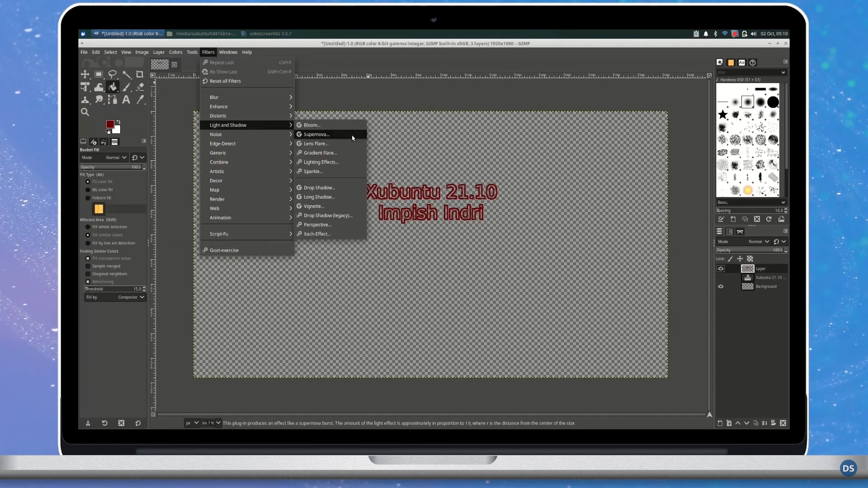Create a new layer in Layers panel
The height and width of the screenshot is (488, 868).
point(720,423)
